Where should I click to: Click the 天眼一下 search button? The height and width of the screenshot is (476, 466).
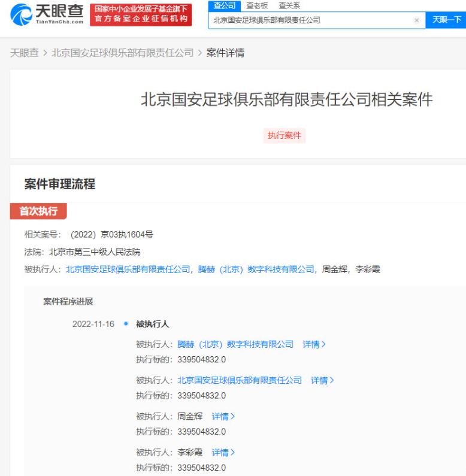446,20
